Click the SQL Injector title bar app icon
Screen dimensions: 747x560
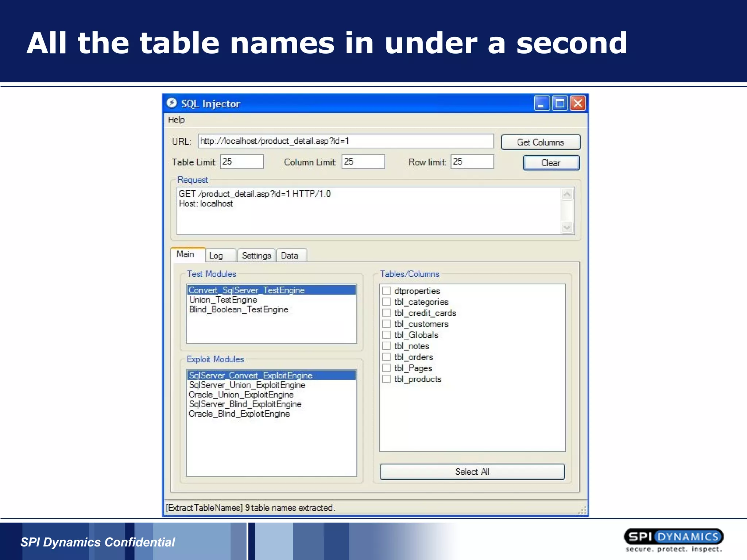pyautogui.click(x=172, y=103)
